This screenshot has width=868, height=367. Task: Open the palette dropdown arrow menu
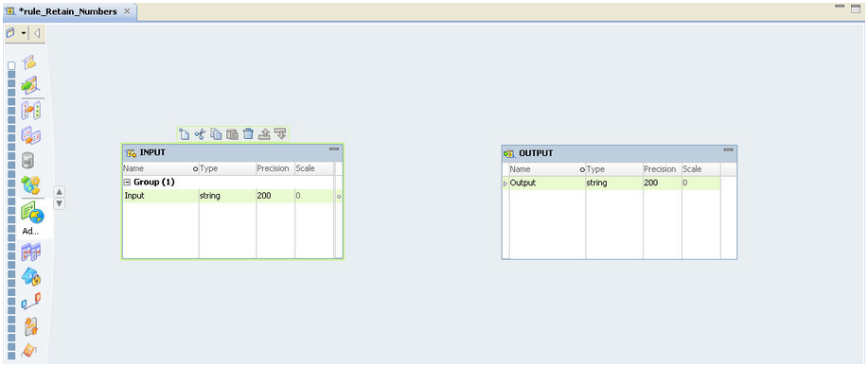24,33
